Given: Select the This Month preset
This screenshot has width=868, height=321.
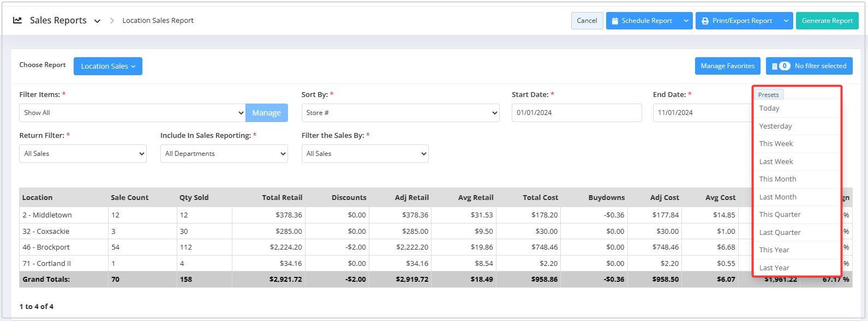Looking at the screenshot, I should [x=796, y=179].
